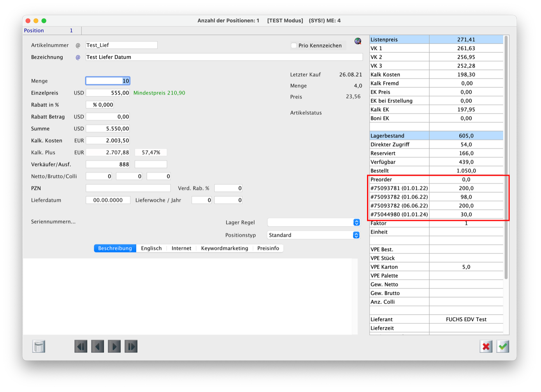
Task: Go to the next position record
Action: point(114,346)
